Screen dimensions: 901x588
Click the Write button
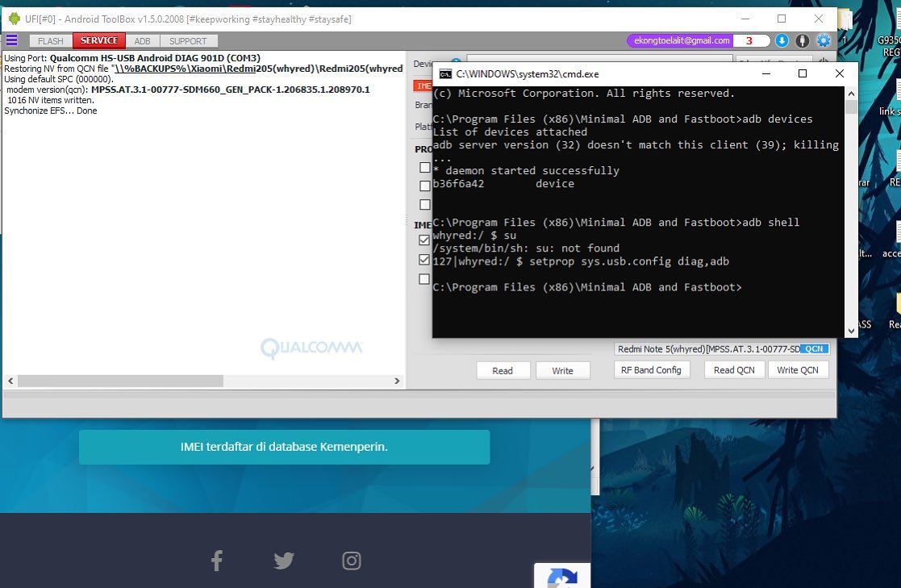(x=562, y=371)
